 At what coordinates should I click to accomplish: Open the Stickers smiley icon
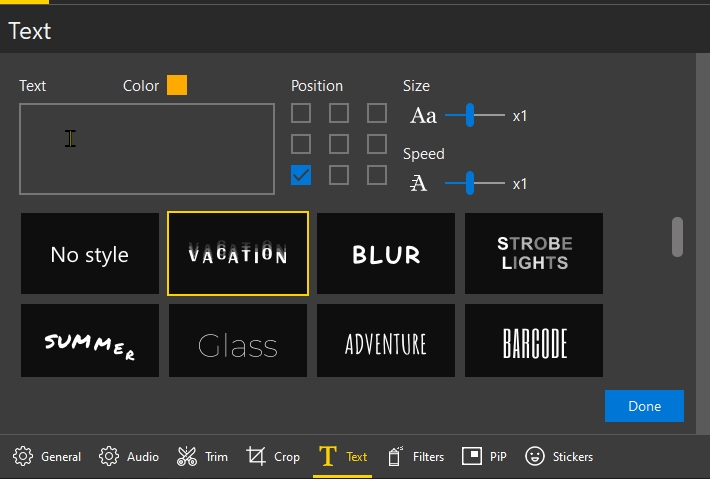pos(535,456)
